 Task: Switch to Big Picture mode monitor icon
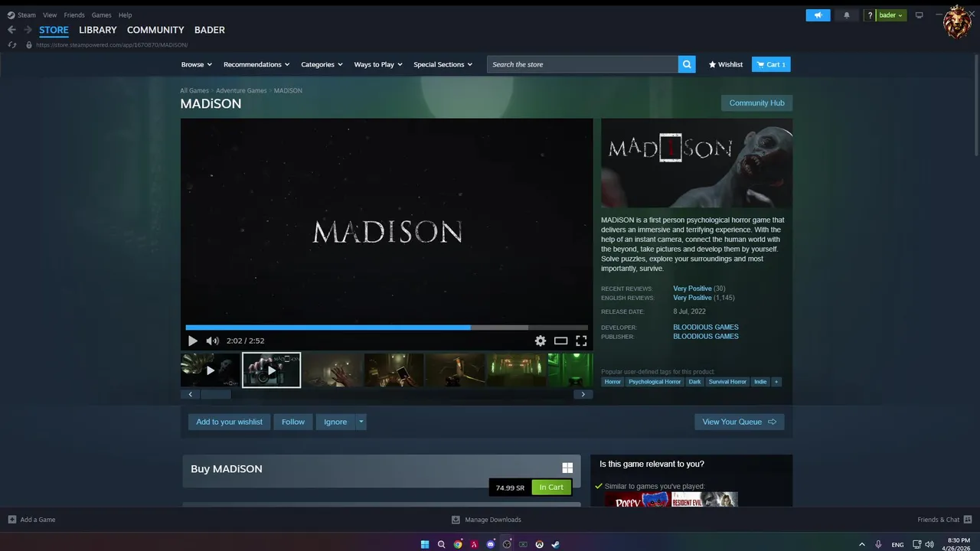tap(920, 15)
